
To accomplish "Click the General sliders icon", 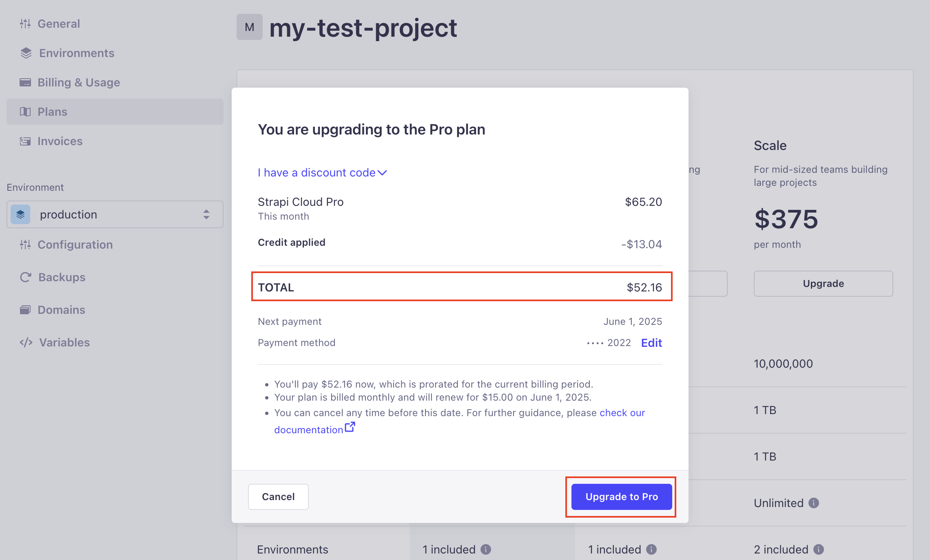I will (25, 24).
